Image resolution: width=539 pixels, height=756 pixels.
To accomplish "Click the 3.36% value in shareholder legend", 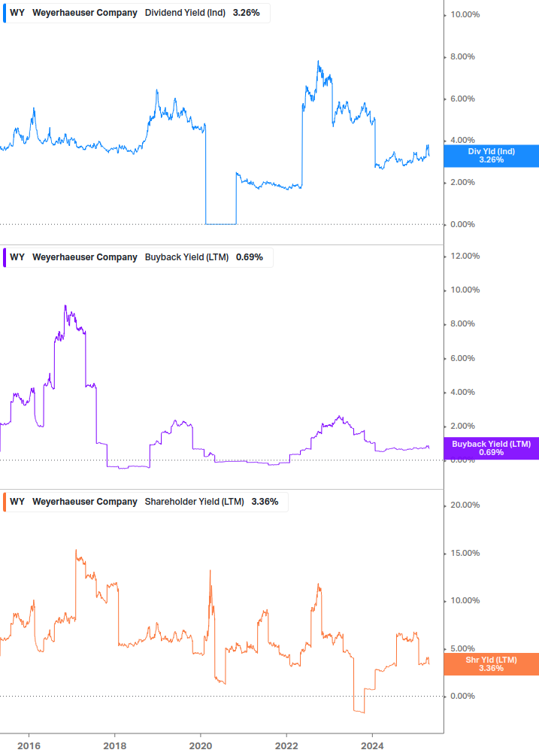I will (265, 502).
